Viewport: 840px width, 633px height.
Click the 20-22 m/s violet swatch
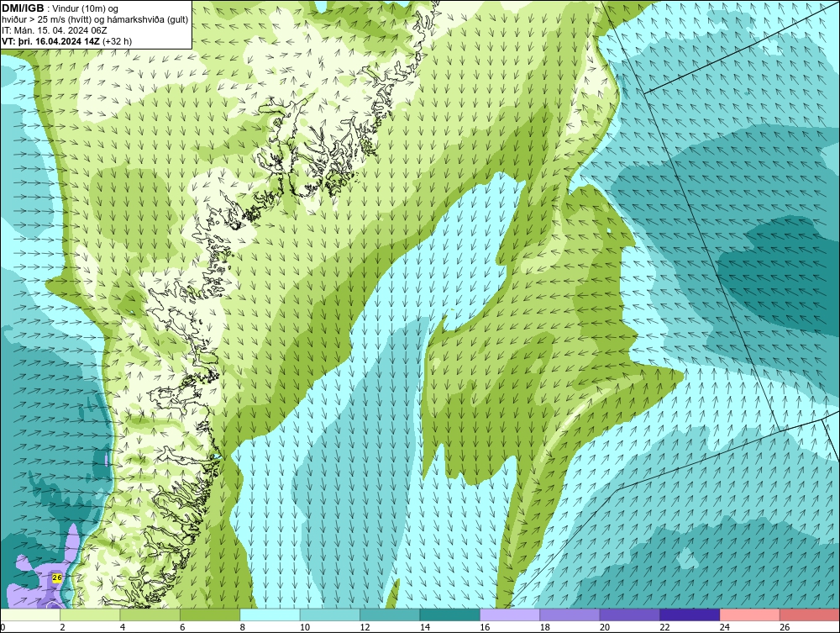(x=630, y=615)
